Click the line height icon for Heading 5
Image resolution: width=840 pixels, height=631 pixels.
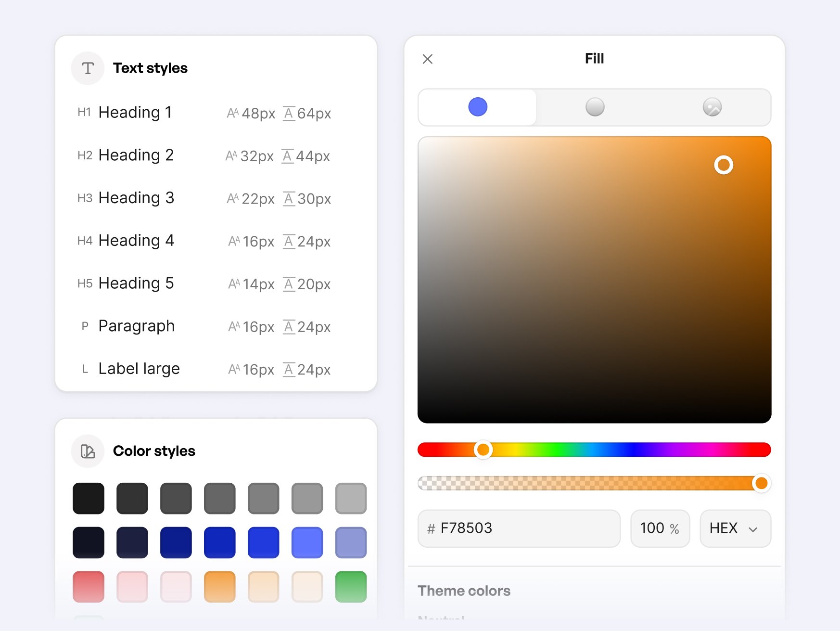click(x=289, y=284)
